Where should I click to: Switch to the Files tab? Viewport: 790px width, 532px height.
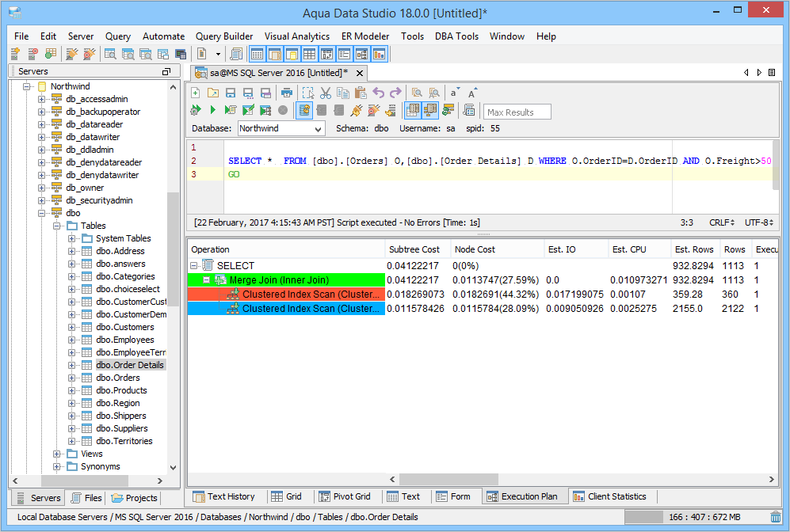point(86,498)
